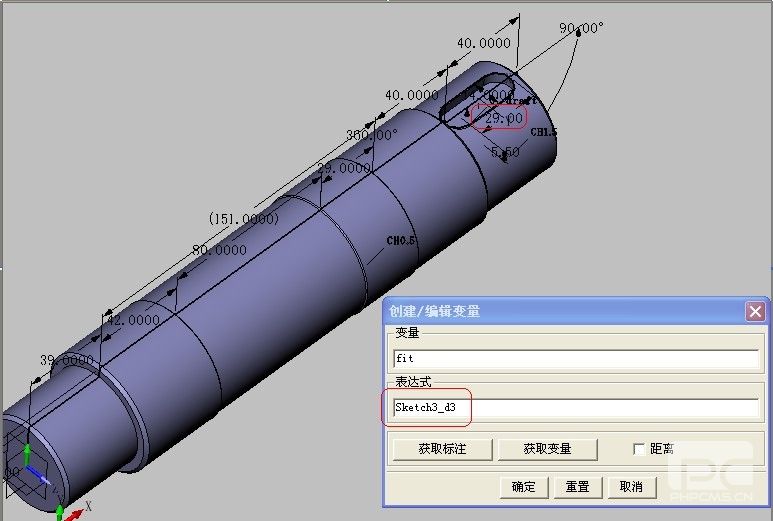Click the 表达式 field with Sketch3_d3
The image size is (773, 521).
pos(575,408)
